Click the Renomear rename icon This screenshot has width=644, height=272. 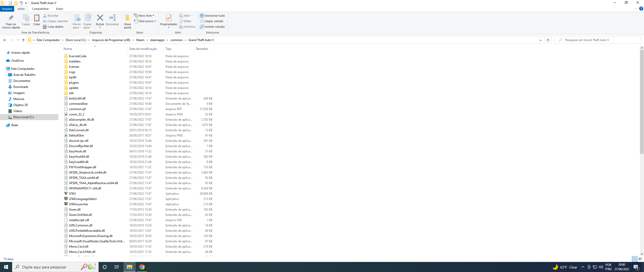(x=112, y=18)
